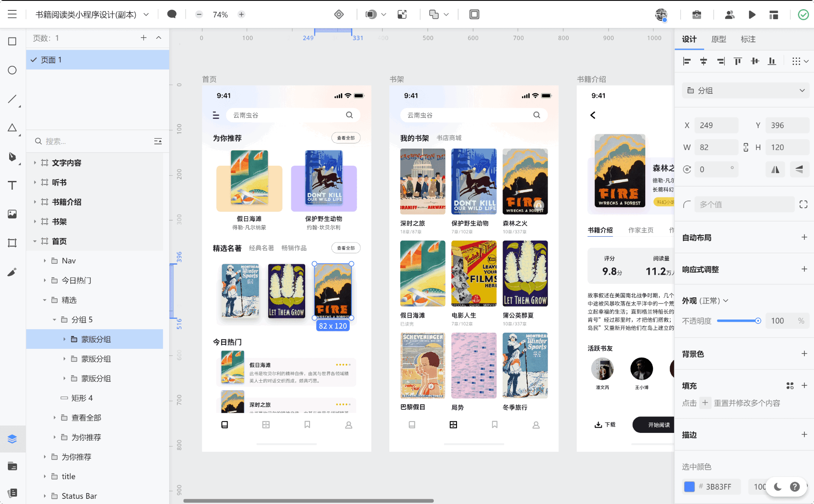
Task: Open the comment bubble tool
Action: point(172,14)
